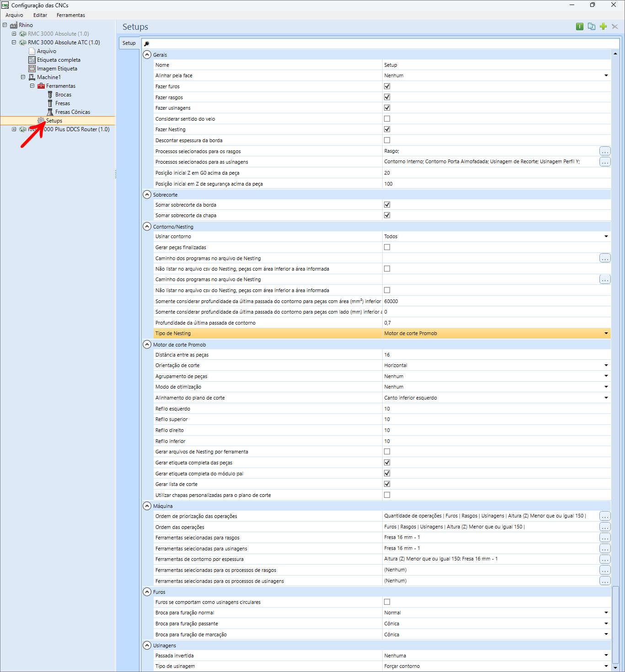
Task: Open the Usinar contorno dropdown
Action: (x=606, y=236)
